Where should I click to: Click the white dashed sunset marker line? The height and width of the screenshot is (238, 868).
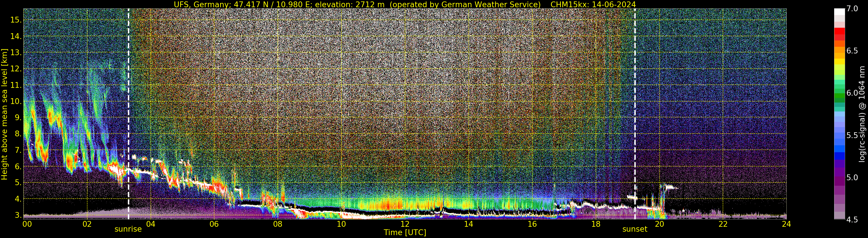point(635,114)
